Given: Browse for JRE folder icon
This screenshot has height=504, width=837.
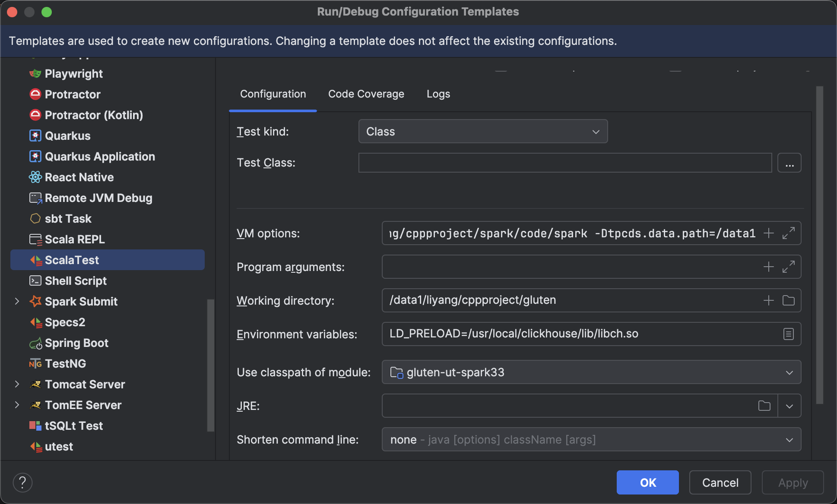Looking at the screenshot, I should pyautogui.click(x=764, y=406).
